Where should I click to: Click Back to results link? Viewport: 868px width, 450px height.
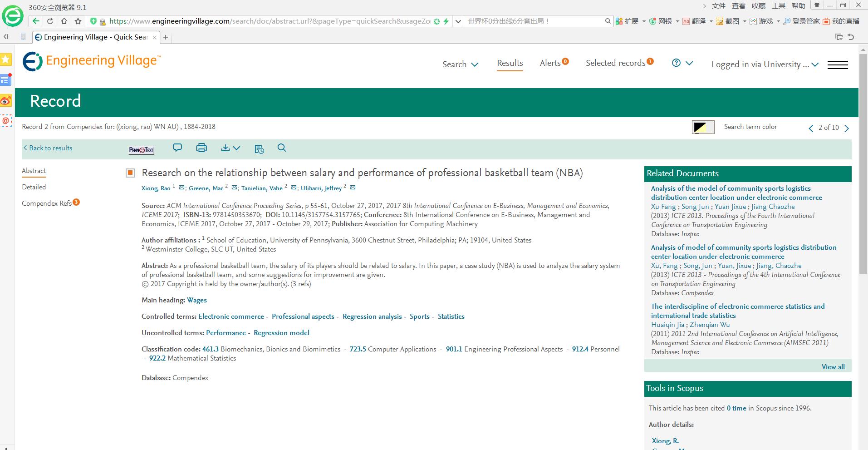(48, 148)
